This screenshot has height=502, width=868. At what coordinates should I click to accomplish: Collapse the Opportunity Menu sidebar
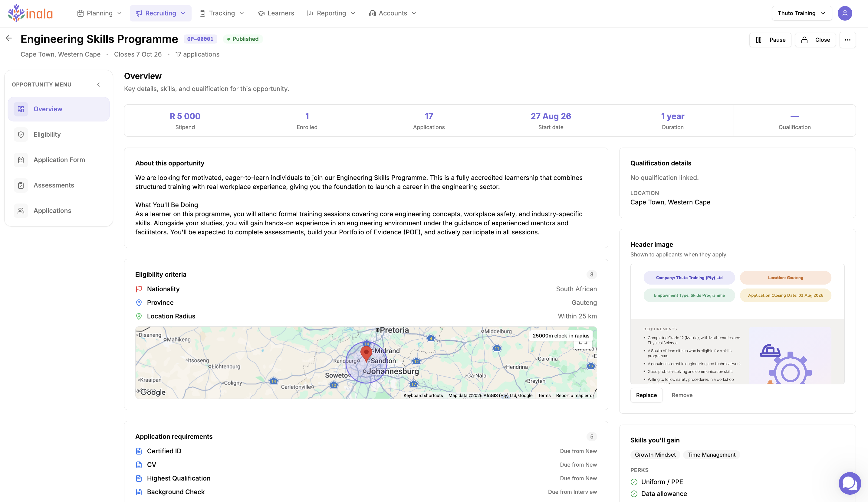point(98,85)
